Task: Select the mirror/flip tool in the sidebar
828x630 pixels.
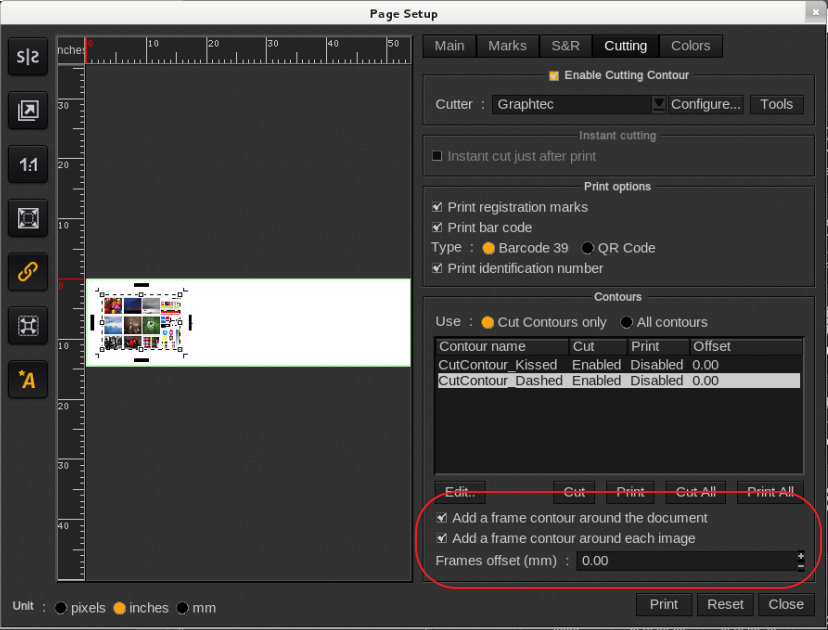Action: coord(27,56)
